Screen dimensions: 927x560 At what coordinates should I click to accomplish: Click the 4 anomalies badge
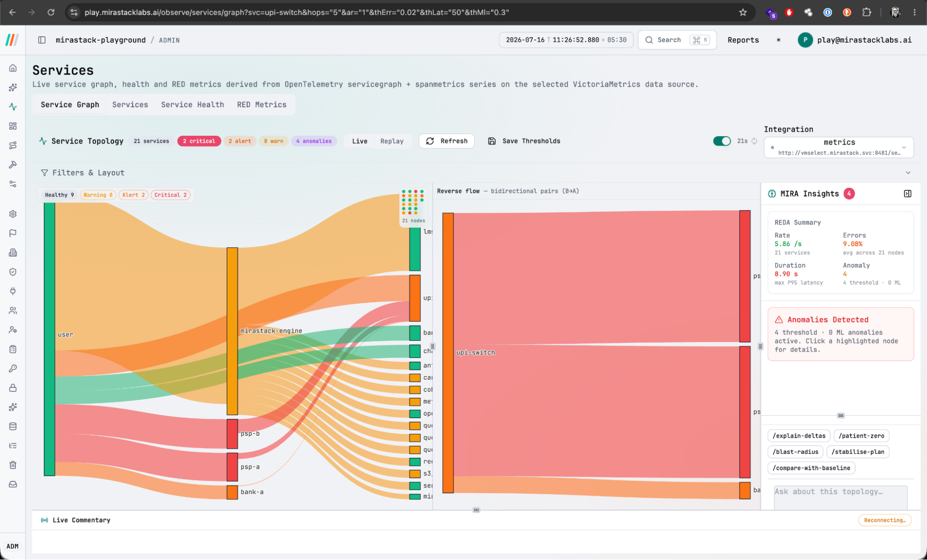(x=314, y=141)
